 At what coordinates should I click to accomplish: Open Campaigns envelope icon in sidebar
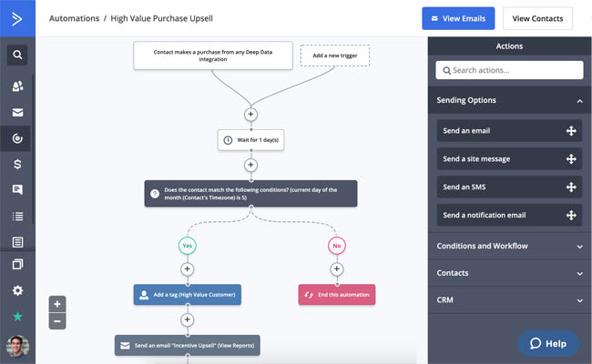point(17,113)
